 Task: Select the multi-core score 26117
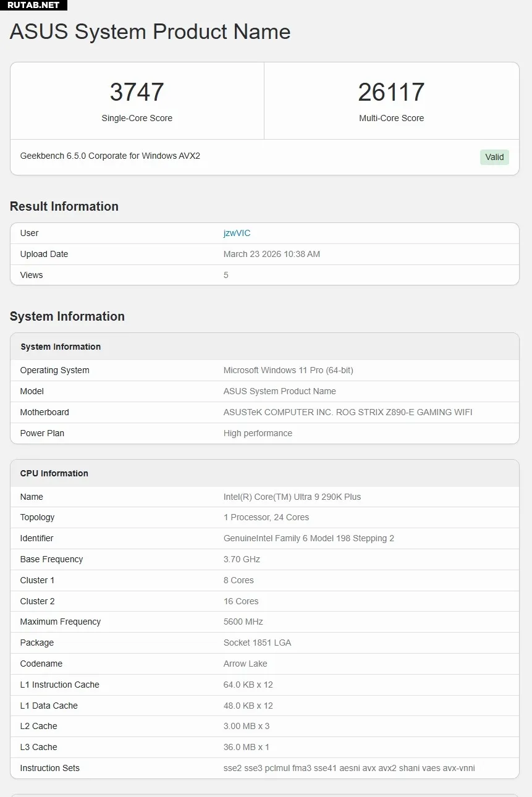[391, 92]
